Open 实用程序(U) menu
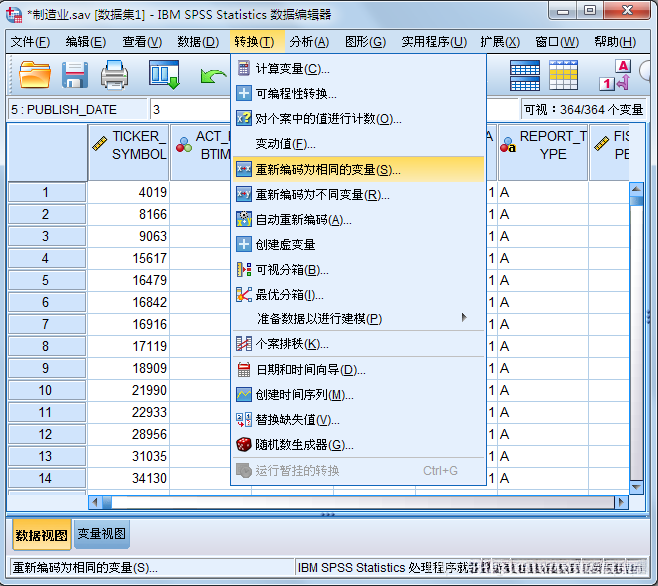This screenshot has width=658, height=586. (x=434, y=42)
